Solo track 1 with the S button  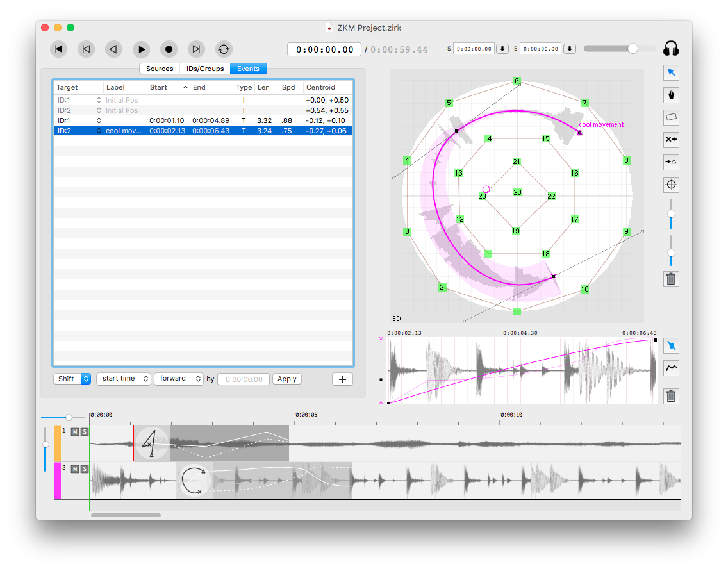click(84, 432)
